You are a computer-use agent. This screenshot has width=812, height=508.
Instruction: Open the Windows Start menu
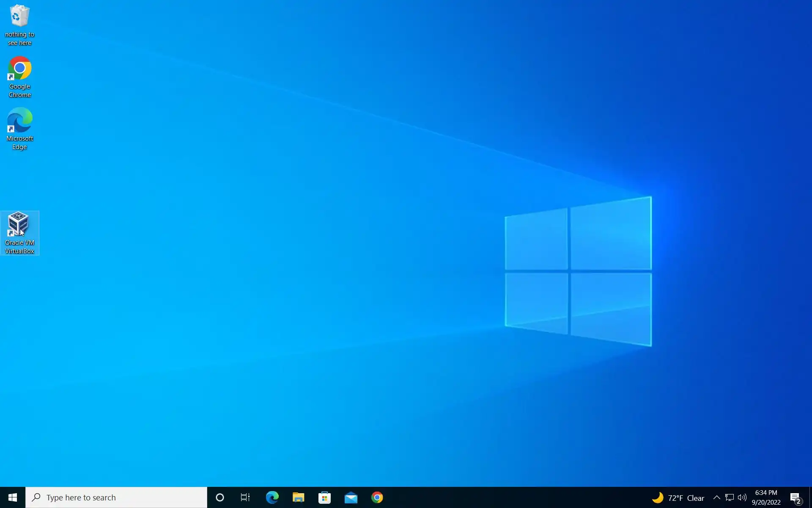pyautogui.click(x=13, y=497)
